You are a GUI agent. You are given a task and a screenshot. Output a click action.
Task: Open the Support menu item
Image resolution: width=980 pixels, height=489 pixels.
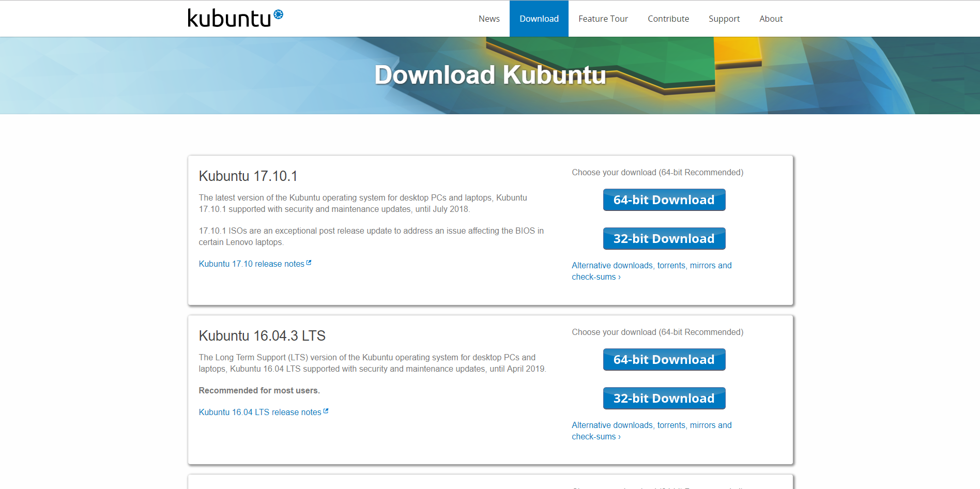[x=724, y=19]
